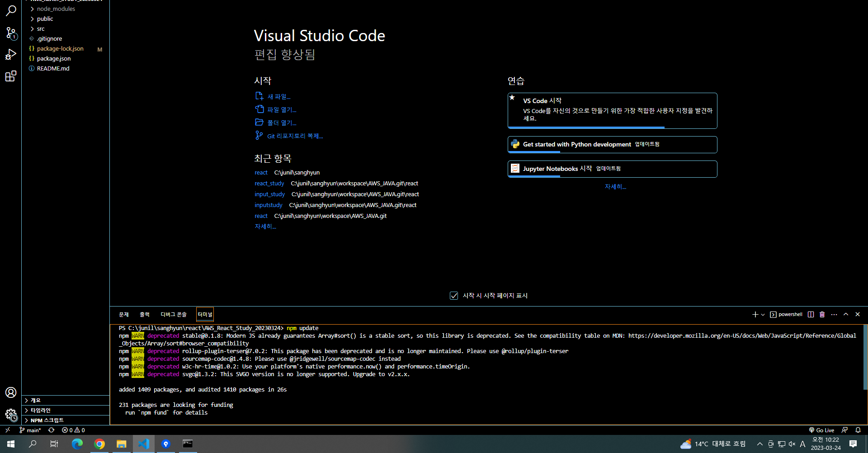Viewport: 868px width, 453px height.
Task: Open recent folder input_study
Action: pyautogui.click(x=269, y=194)
